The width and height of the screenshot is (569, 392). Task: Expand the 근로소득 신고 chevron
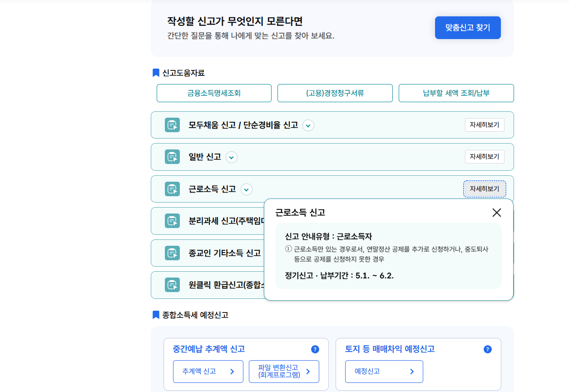click(x=247, y=189)
